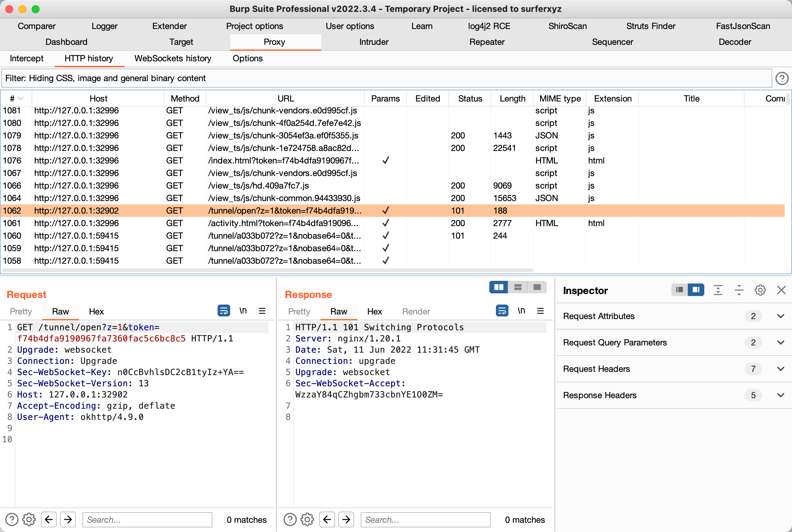This screenshot has height=532, width=792.
Task: Select side-by-side request/response layout icon
Action: tap(499, 287)
